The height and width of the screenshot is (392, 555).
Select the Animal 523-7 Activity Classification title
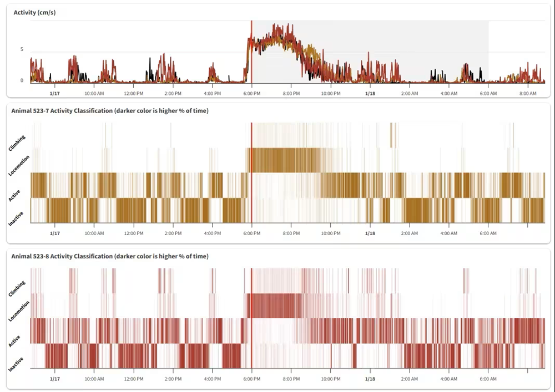[110, 111]
